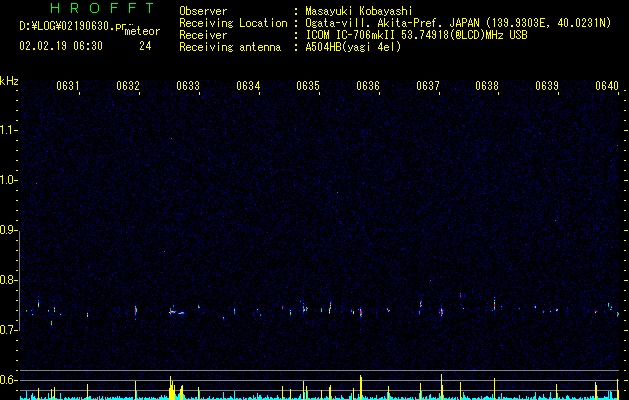Click the 0.8 frequency axis label
This screenshot has width=629, height=400.
click(x=9, y=280)
